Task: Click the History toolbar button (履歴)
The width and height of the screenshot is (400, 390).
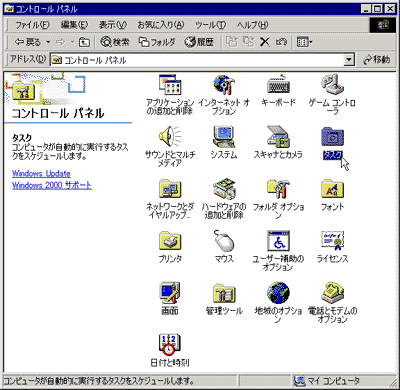Action: pos(199,42)
